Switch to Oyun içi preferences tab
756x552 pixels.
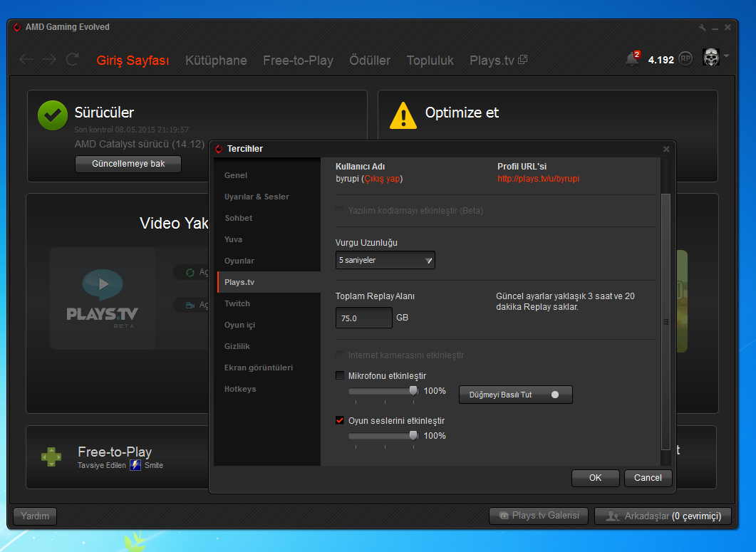tap(268, 325)
